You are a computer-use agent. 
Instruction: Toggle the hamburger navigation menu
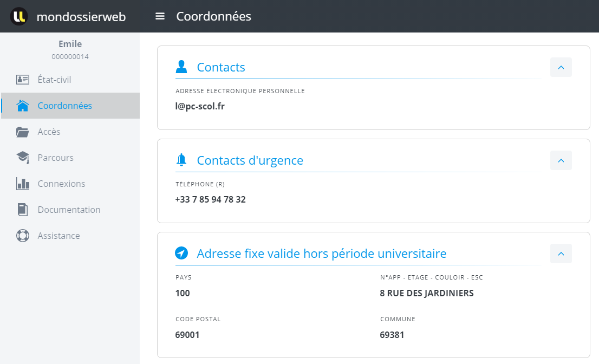click(x=160, y=16)
